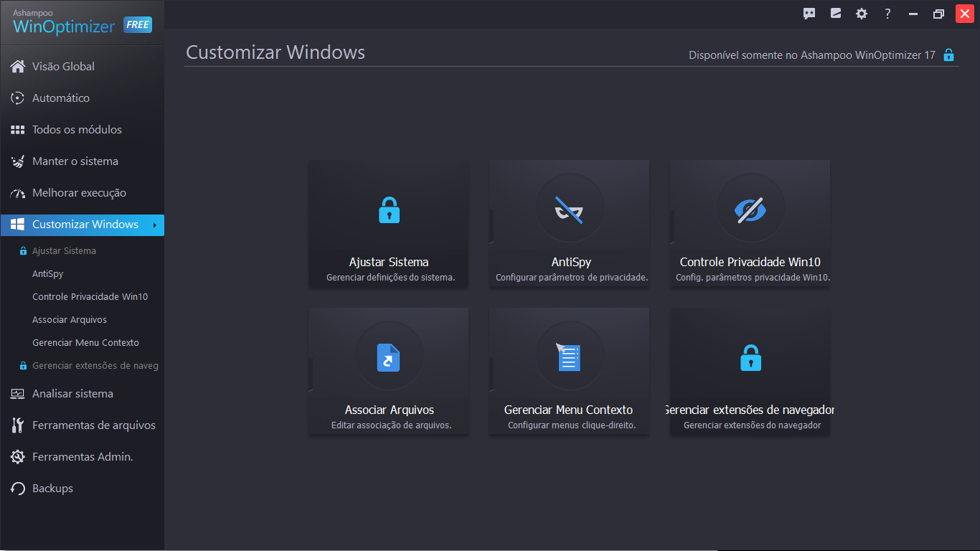Screen dimensions: 980x551
Task: Open help with the question mark icon
Action: click(887, 14)
